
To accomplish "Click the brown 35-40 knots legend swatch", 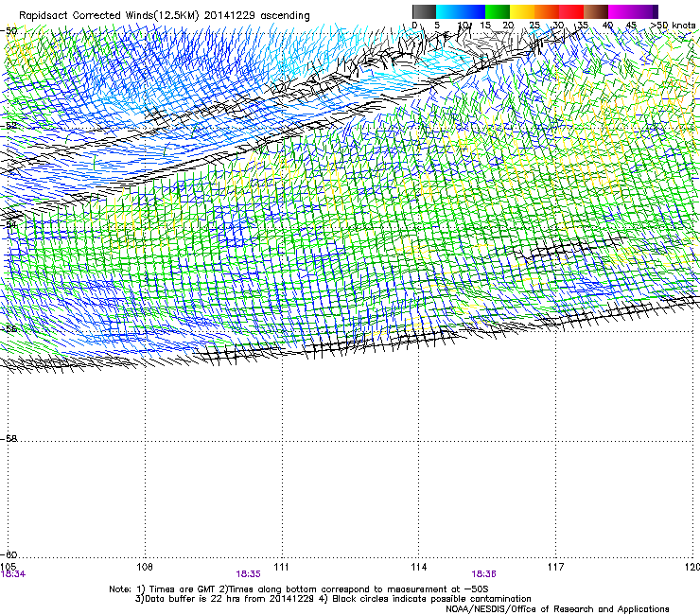I will point(596,11).
